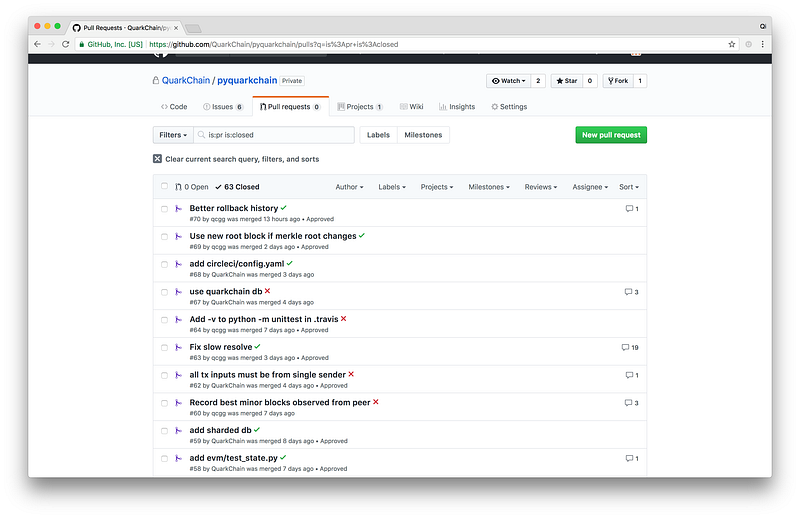The image size is (800, 518).
Task: Open the Settings tab
Action: point(509,107)
